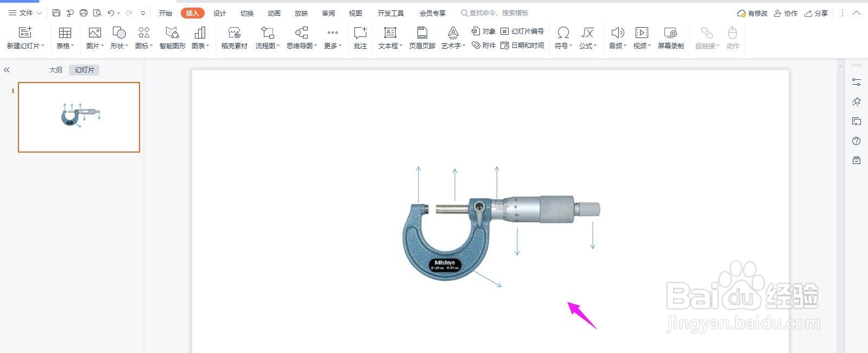Screen dimensions: 868x353
Task: Click the 音频 audio icon
Action: click(x=617, y=33)
